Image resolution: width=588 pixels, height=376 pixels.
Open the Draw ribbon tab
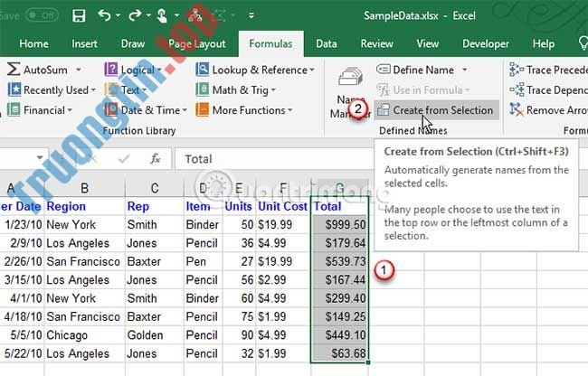coord(133,43)
